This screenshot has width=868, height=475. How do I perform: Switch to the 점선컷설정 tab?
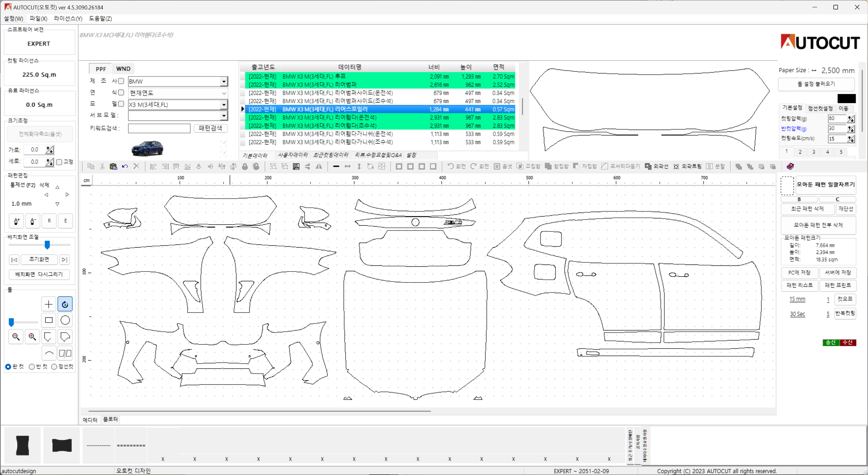coord(820,108)
